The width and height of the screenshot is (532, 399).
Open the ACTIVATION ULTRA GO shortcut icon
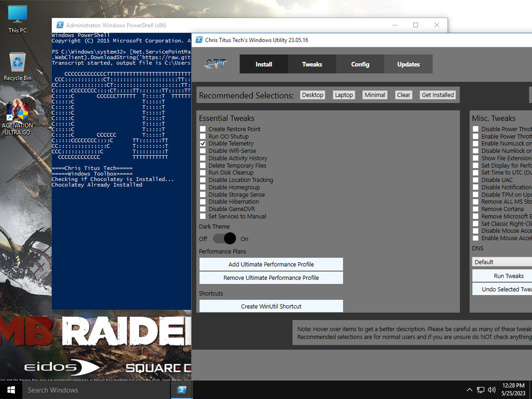click(17, 117)
